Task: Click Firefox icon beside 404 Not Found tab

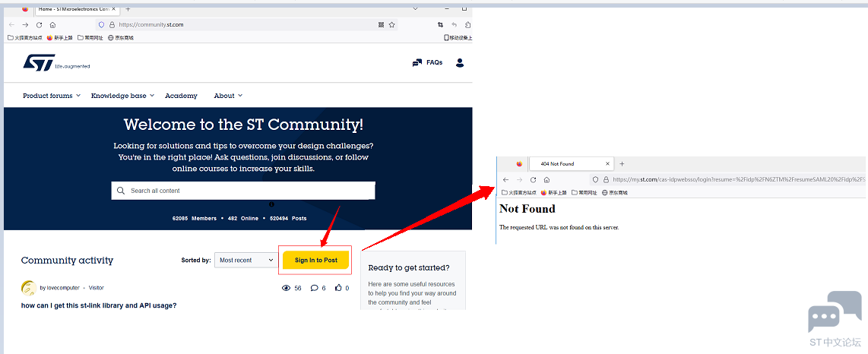Action: pos(519,164)
